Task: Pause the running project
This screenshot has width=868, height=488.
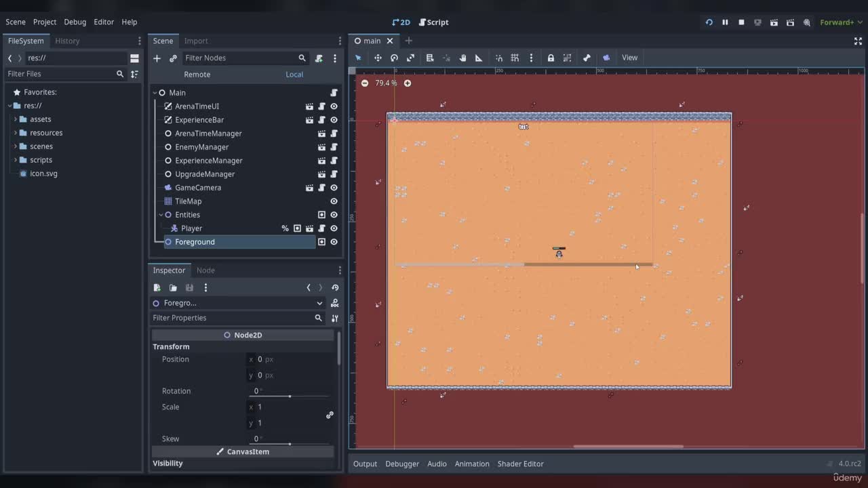Action: (x=725, y=22)
